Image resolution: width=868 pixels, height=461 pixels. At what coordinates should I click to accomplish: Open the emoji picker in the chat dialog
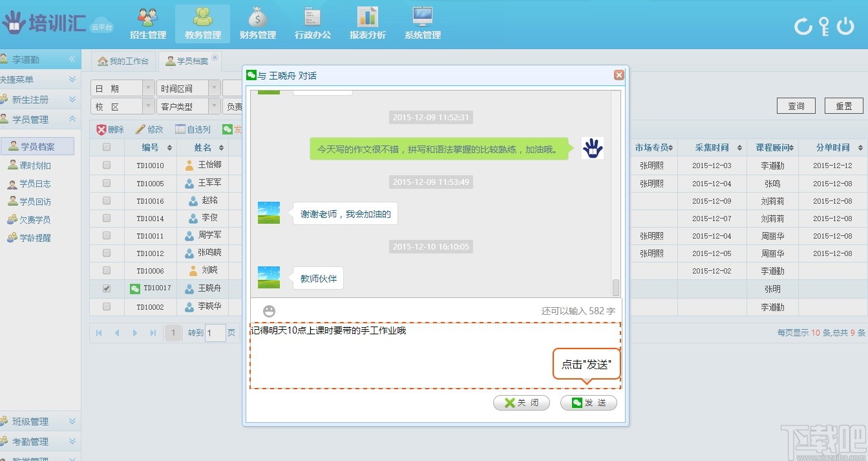coord(268,310)
